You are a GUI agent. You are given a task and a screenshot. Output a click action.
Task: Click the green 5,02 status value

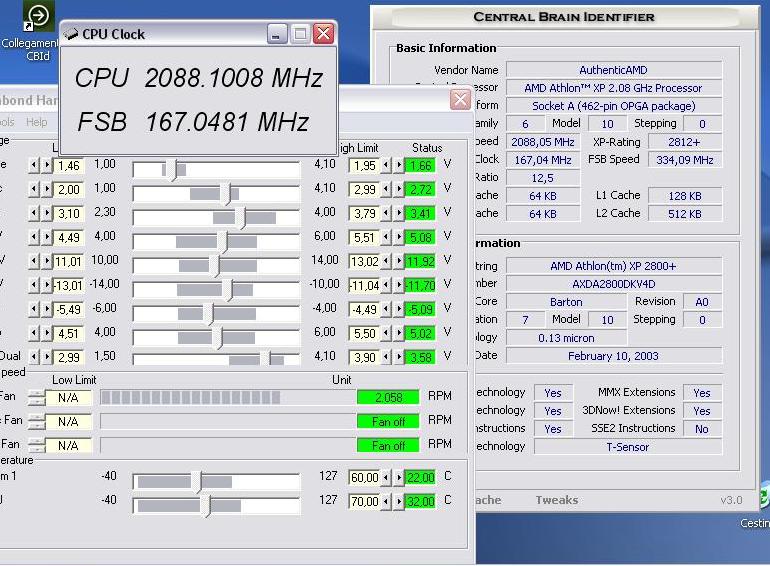pyautogui.click(x=420, y=333)
